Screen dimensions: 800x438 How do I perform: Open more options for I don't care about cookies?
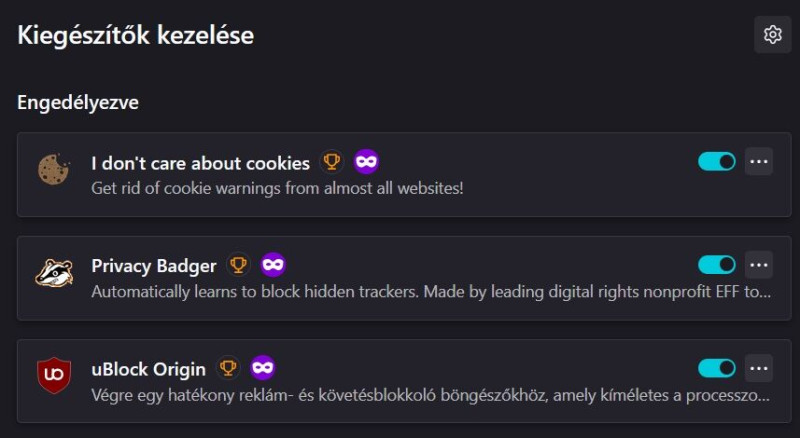point(759,161)
